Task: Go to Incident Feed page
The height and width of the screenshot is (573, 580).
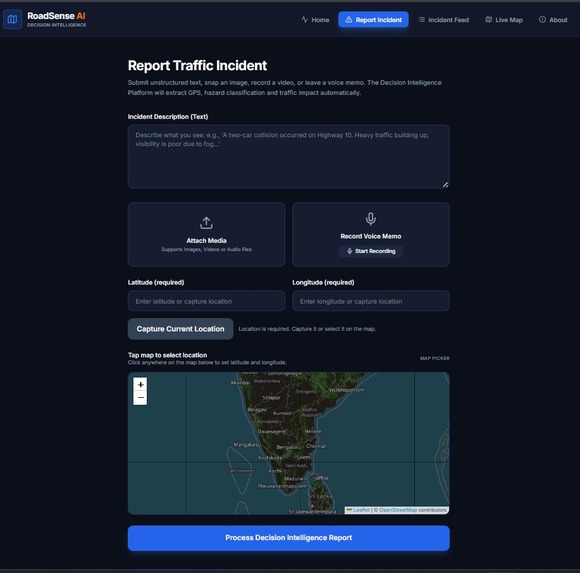Action: (444, 20)
